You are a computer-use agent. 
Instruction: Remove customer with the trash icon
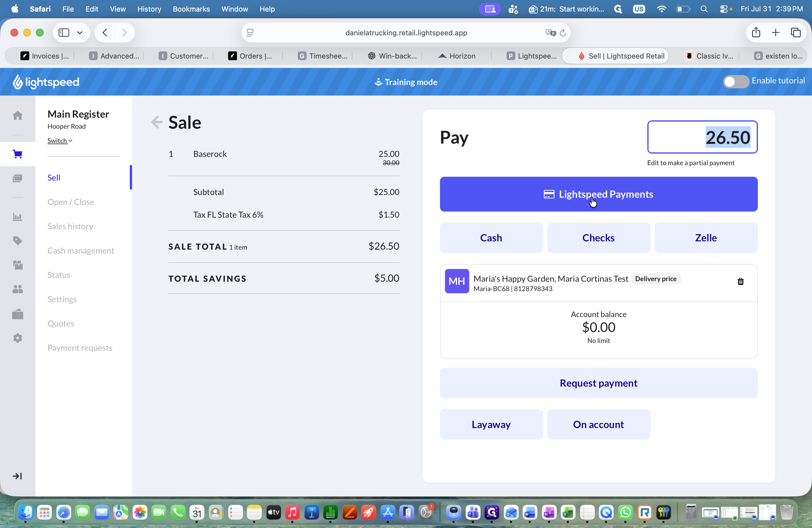(740, 281)
